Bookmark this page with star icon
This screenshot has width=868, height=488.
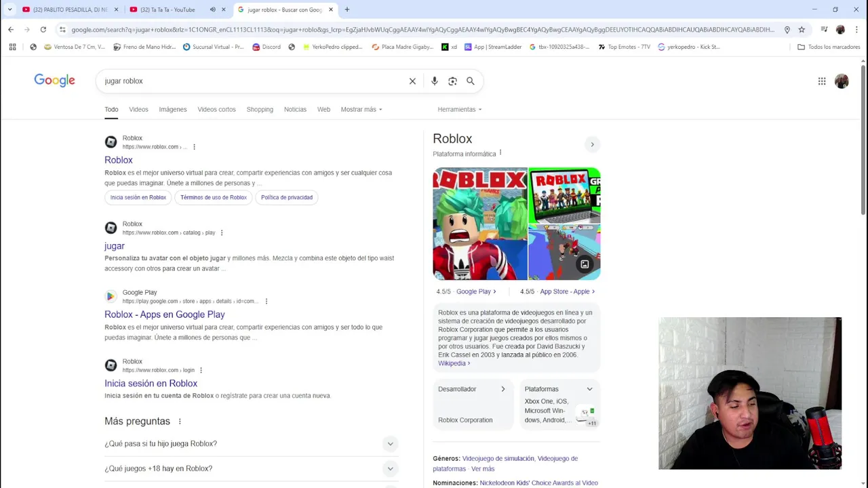802,29
